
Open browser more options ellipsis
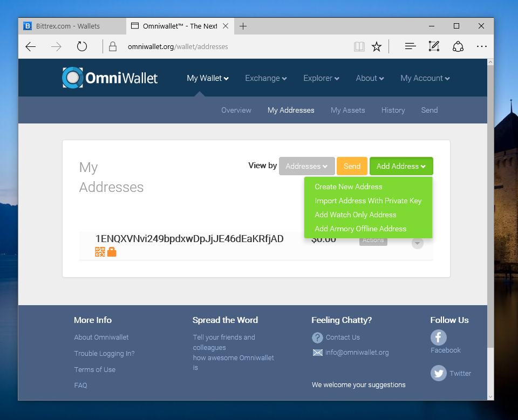(x=482, y=46)
